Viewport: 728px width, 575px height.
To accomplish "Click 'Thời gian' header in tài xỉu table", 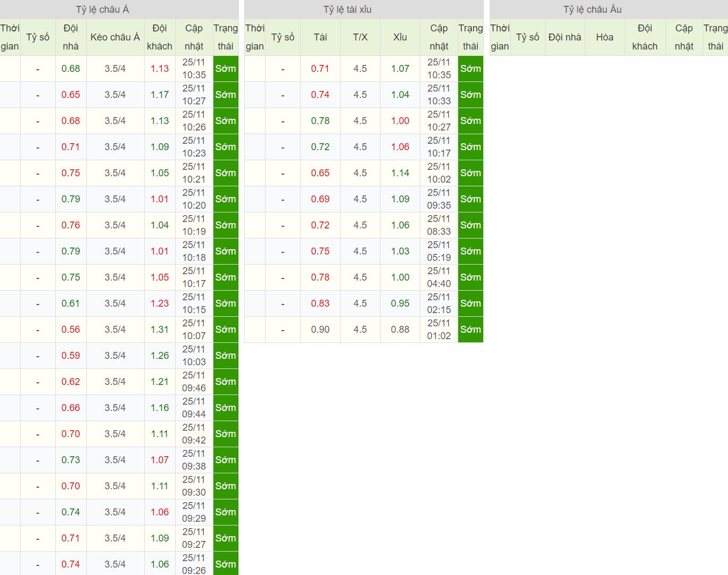I will point(255,37).
